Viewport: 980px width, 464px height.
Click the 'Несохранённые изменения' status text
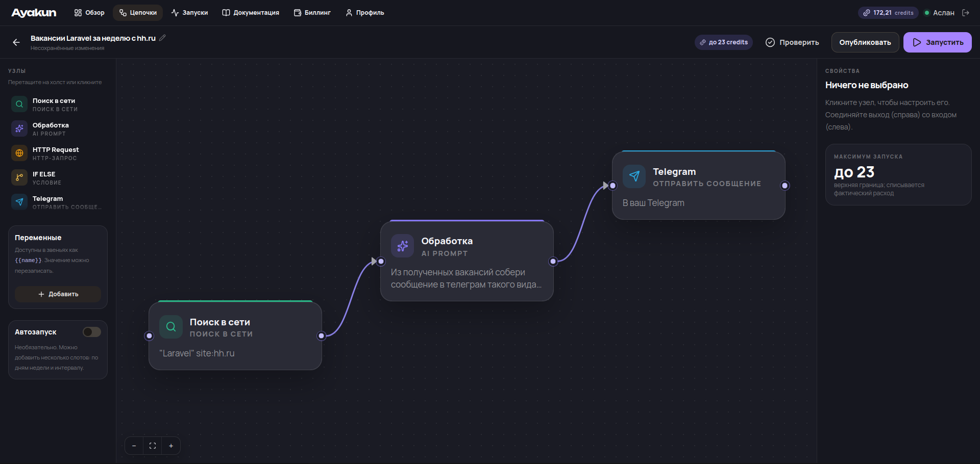point(67,48)
